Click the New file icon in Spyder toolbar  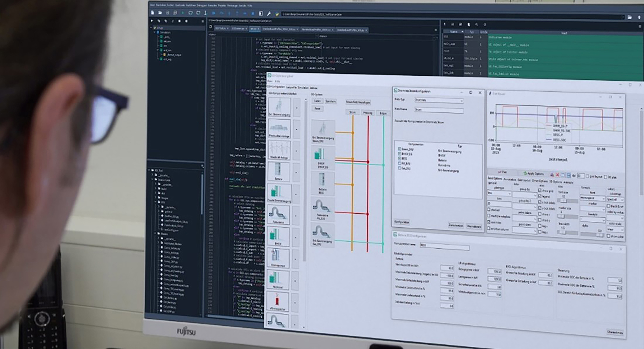153,13
